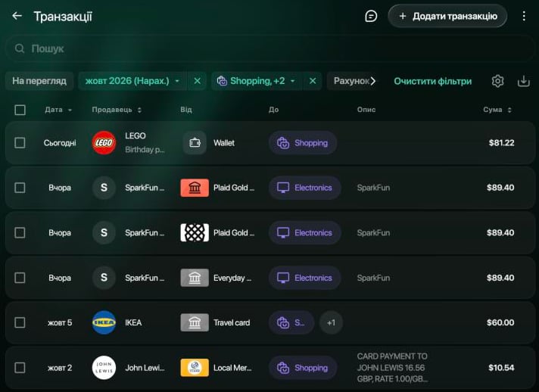
Task: Click Electronics tag on red-bank SparkFun row
Action: tap(304, 188)
